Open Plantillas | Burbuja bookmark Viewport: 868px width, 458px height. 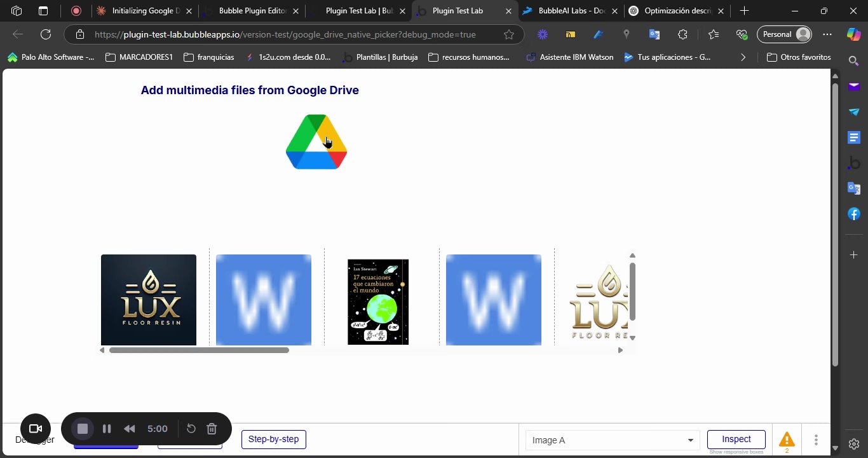point(381,57)
